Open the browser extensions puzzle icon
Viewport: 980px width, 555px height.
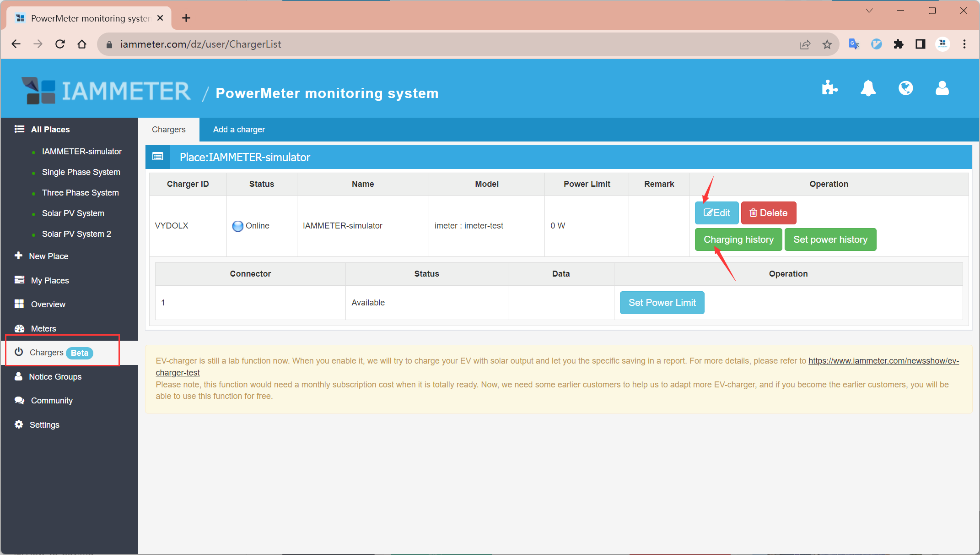coord(899,44)
